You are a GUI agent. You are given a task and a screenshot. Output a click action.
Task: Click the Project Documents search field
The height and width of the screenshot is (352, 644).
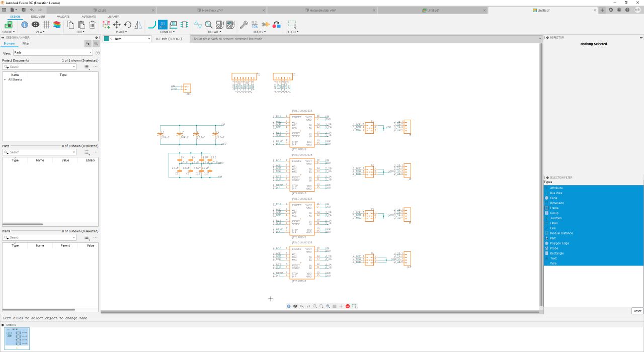click(x=40, y=66)
